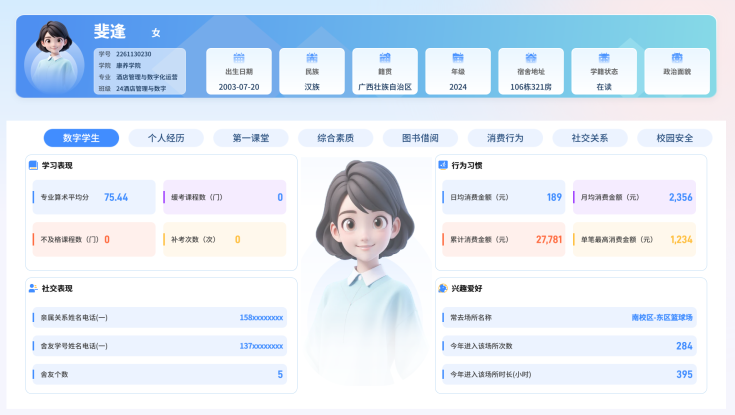This screenshot has height=415, width=735.
Task: Click the 行为习惯 section icon
Action: click(443, 164)
